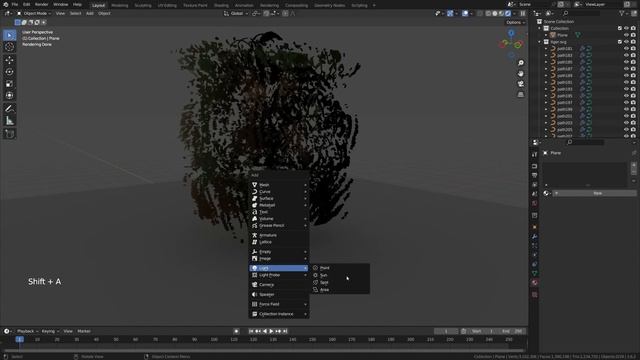Image resolution: width=640 pixels, height=360 pixels.
Task: Click the pan view hand icon
Action: click(521, 73)
